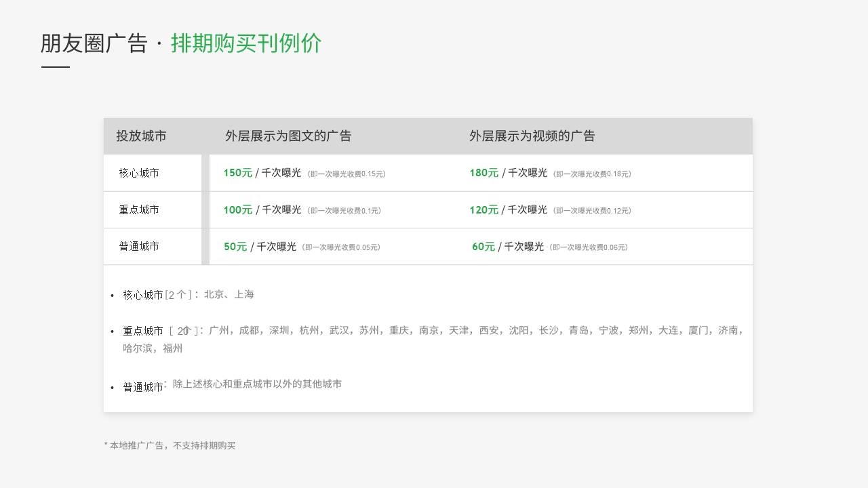Click the 普通城市 row label in table
Image resolution: width=868 pixels, height=488 pixels.
pyautogui.click(x=139, y=247)
